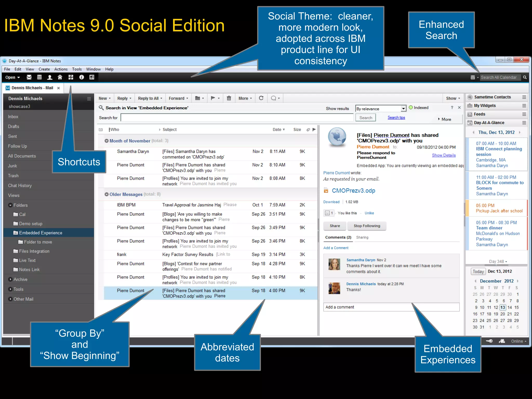
Task: Open the Search tips link
Action: click(x=396, y=118)
